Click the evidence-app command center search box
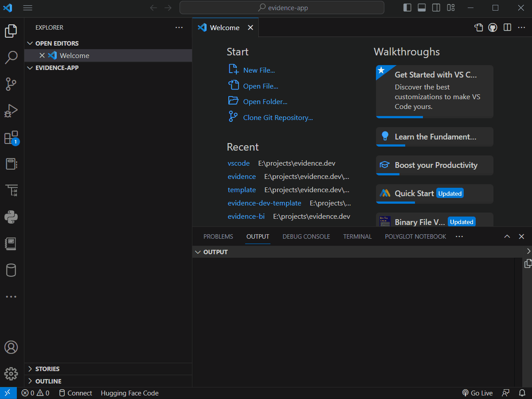This screenshot has width=532, height=399. pyautogui.click(x=282, y=8)
